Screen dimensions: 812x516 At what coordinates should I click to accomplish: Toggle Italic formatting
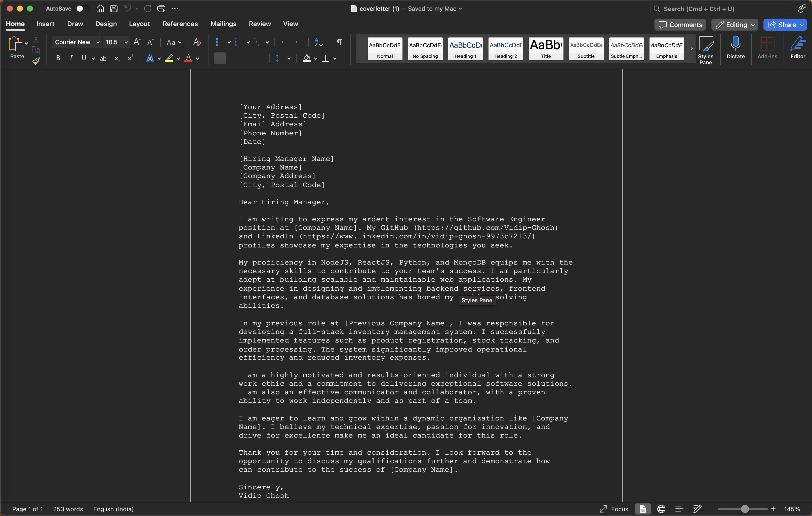point(71,59)
